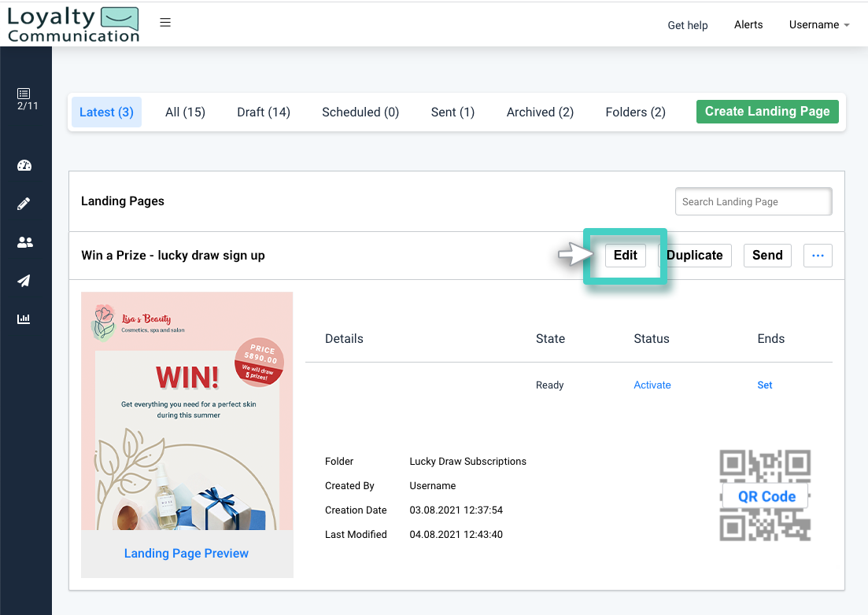
Task: Open the contacts people sidebar icon
Action: (x=25, y=242)
